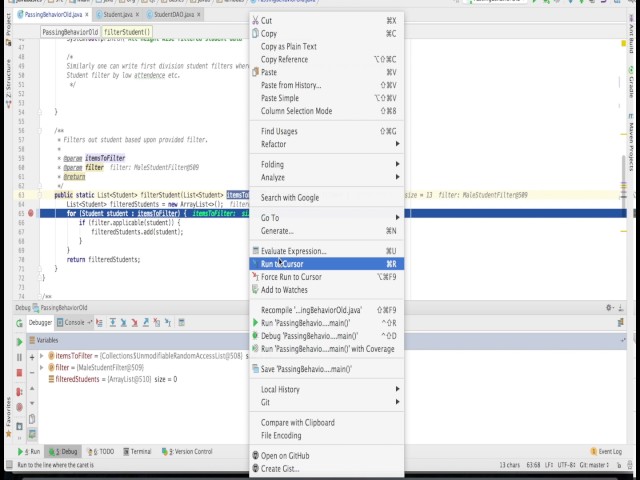Open the Terminal tool window button
This screenshot has width=640, height=480.
coord(137,451)
